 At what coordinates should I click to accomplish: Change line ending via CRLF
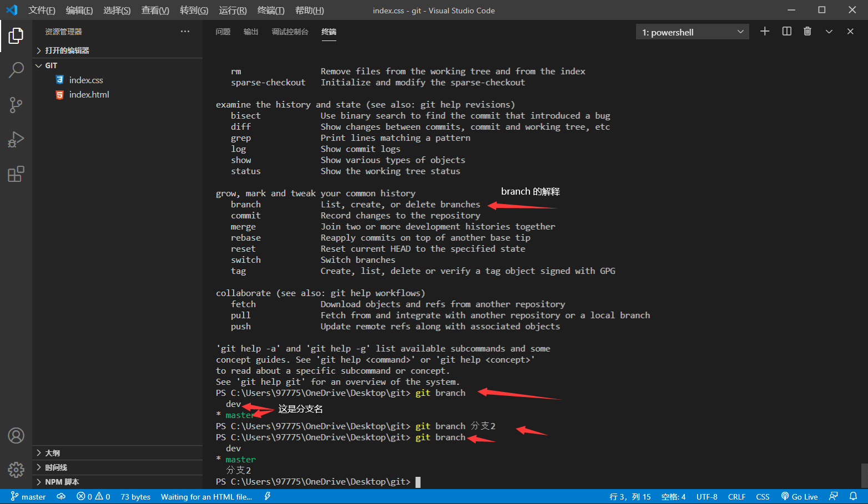pos(736,497)
